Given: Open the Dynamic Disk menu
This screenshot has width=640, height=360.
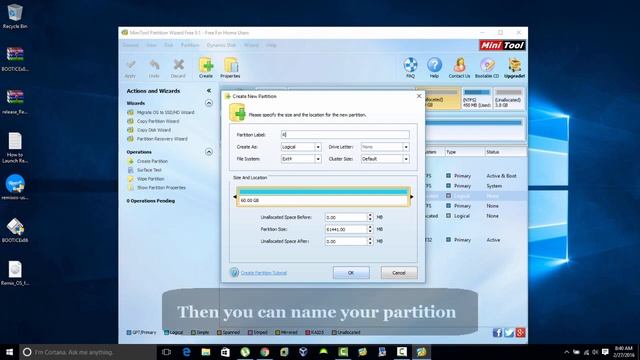Looking at the screenshot, I should 221,45.
